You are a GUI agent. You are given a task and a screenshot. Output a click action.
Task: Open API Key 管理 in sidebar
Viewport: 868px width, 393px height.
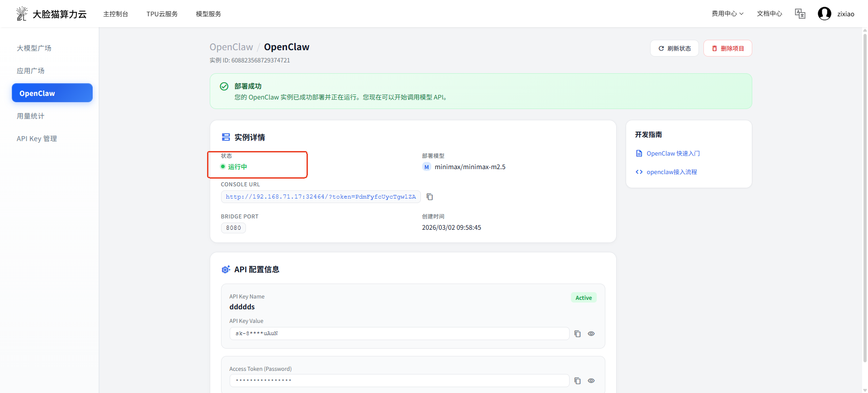tap(37, 139)
